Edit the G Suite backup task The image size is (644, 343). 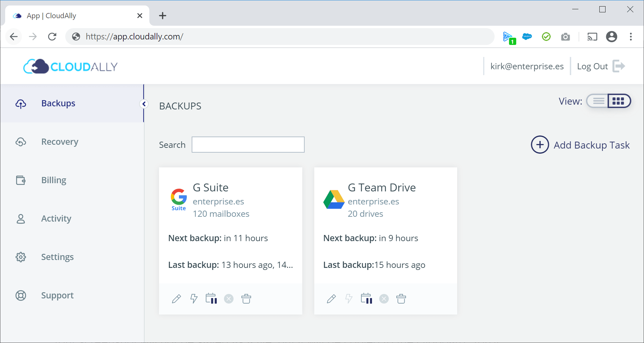[177, 299]
